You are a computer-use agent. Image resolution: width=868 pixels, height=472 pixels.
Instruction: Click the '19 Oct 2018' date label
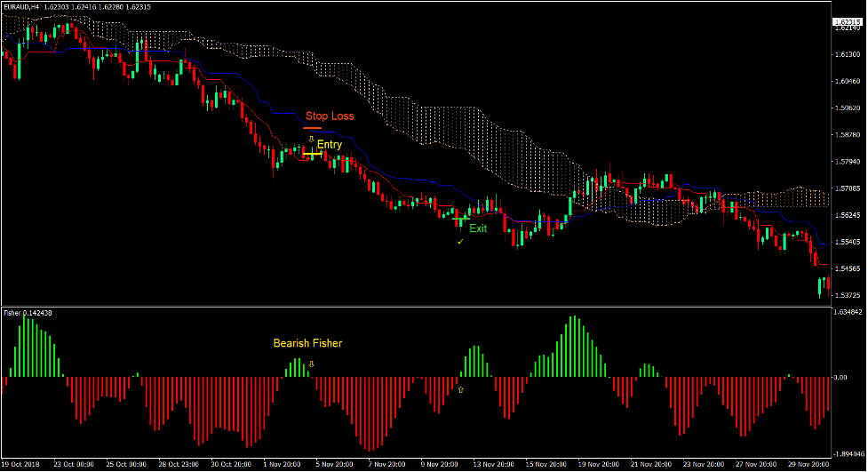pos(20,464)
